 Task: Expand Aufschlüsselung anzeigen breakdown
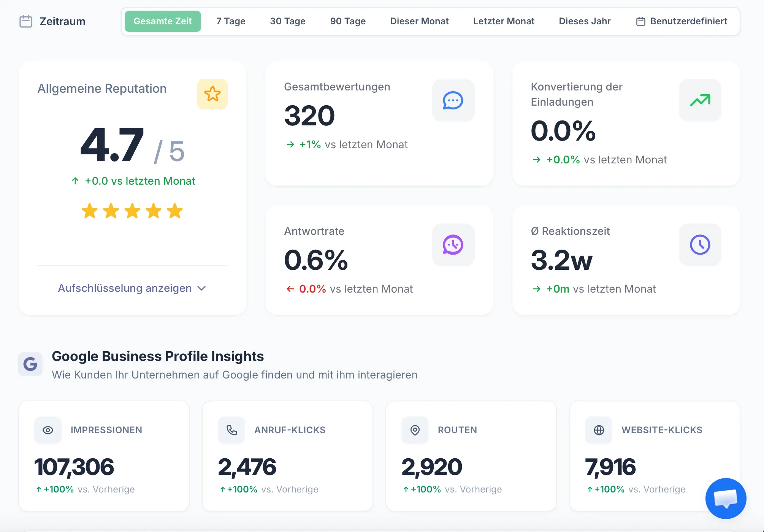point(125,288)
